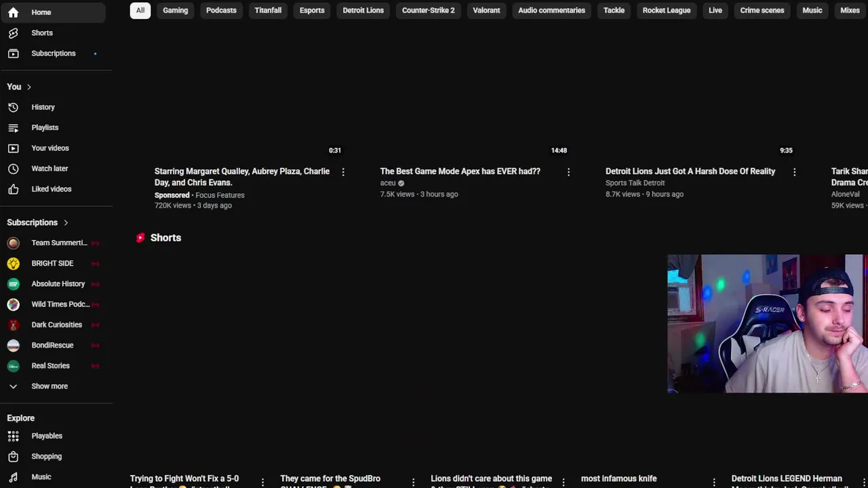Image resolution: width=868 pixels, height=488 pixels.
Task: Click the 14:48 duration video thumbnail
Action: tap(475, 94)
